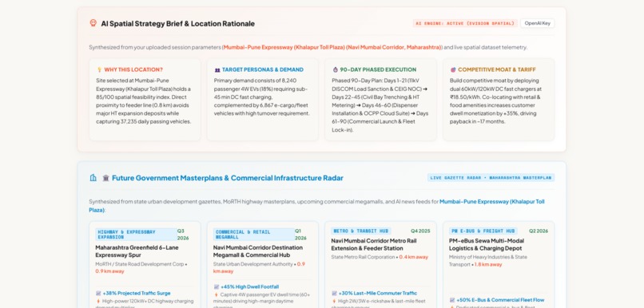Click the orange Mumbai-Pune Expressway location text in the AI brief

pyautogui.click(x=332, y=47)
